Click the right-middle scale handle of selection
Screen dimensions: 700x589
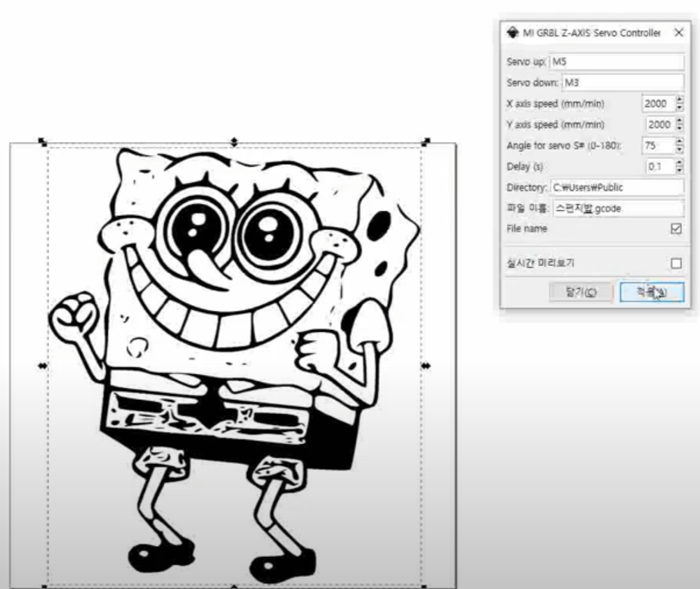(x=426, y=366)
